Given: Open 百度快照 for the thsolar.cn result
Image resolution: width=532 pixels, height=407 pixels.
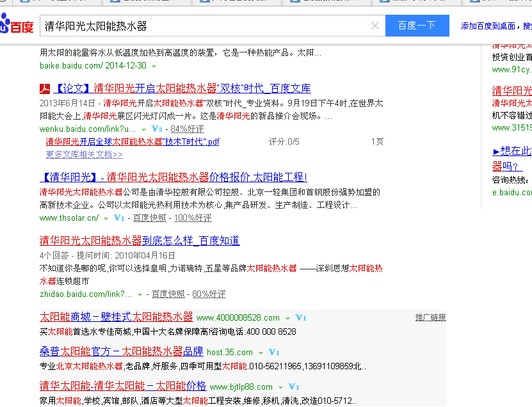Looking at the screenshot, I should 149,218.
